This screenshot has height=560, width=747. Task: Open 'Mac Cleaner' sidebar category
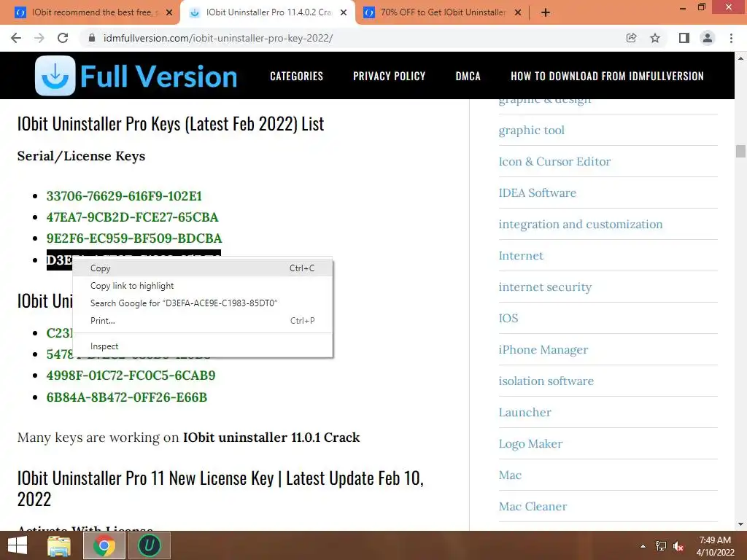[533, 506]
